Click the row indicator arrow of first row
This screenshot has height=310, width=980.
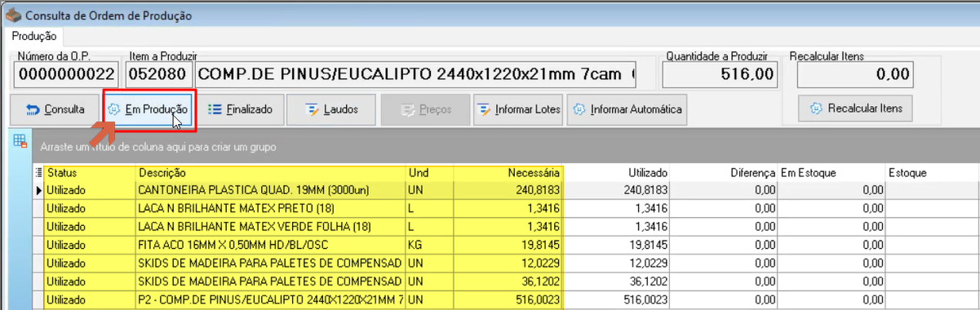[x=38, y=190]
